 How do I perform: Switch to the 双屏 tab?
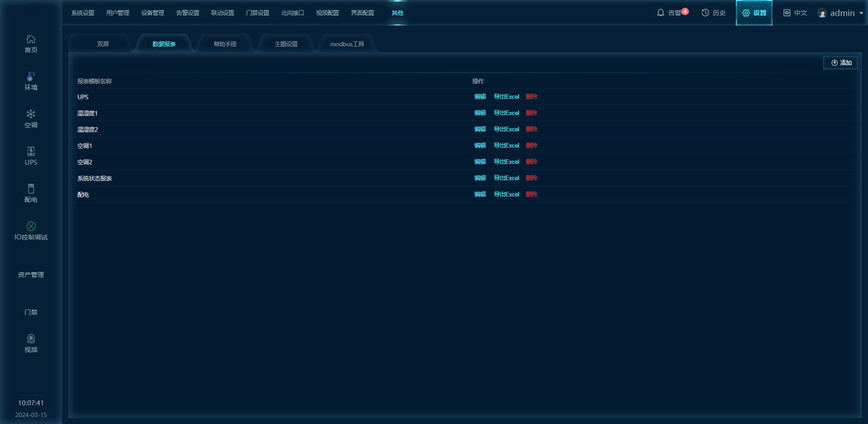point(103,44)
